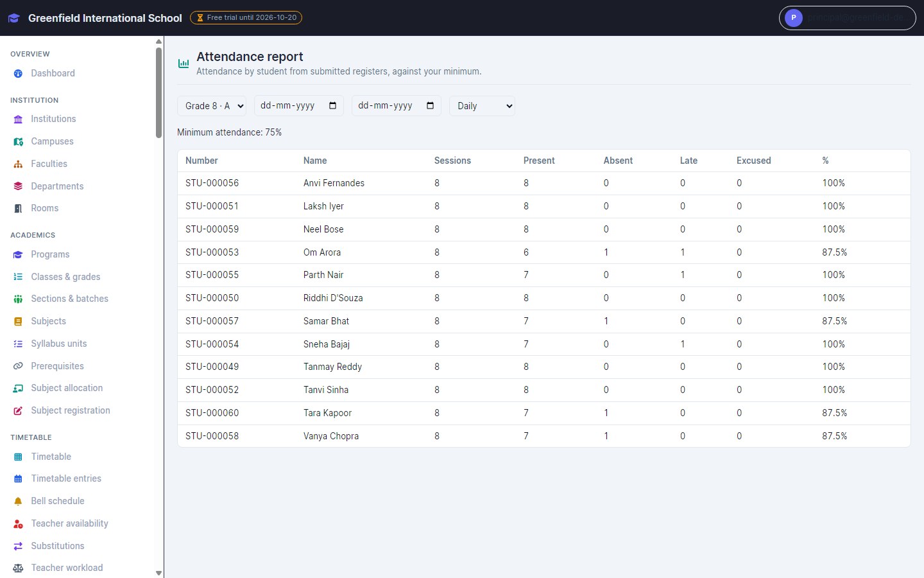Click the Prerequisites link icon
The width and height of the screenshot is (924, 578).
tap(18, 366)
